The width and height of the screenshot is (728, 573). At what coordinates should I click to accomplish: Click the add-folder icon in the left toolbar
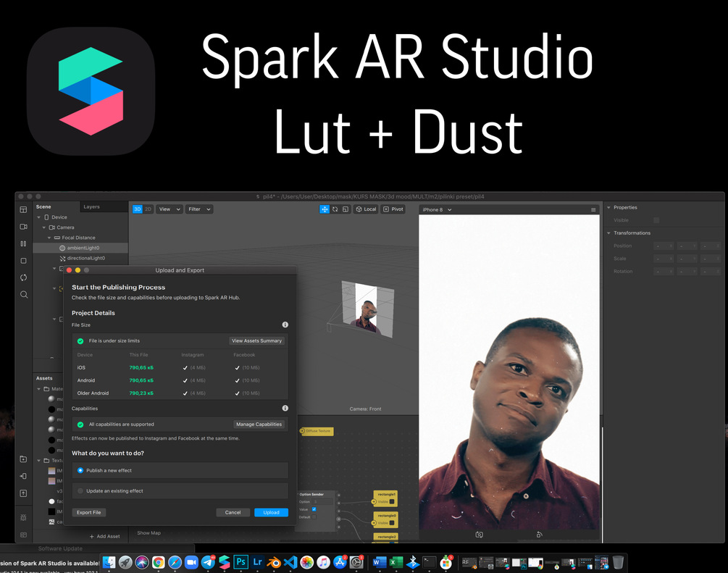pyautogui.click(x=23, y=459)
